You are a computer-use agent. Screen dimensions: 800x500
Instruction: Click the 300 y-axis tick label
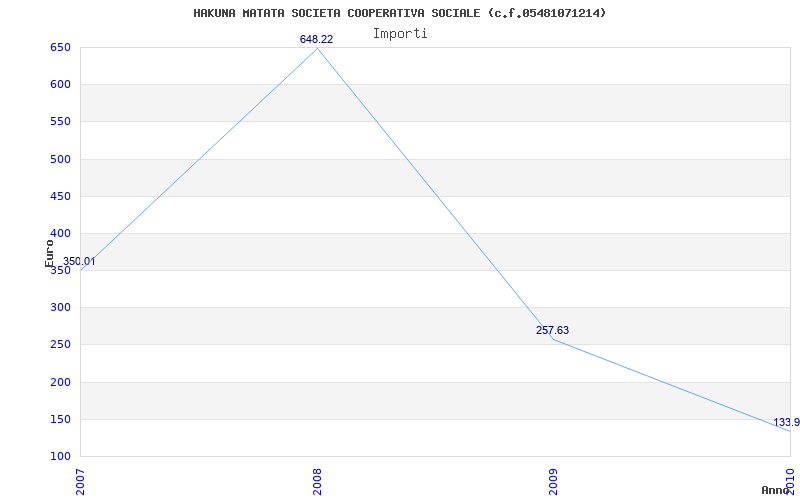pyautogui.click(x=60, y=308)
